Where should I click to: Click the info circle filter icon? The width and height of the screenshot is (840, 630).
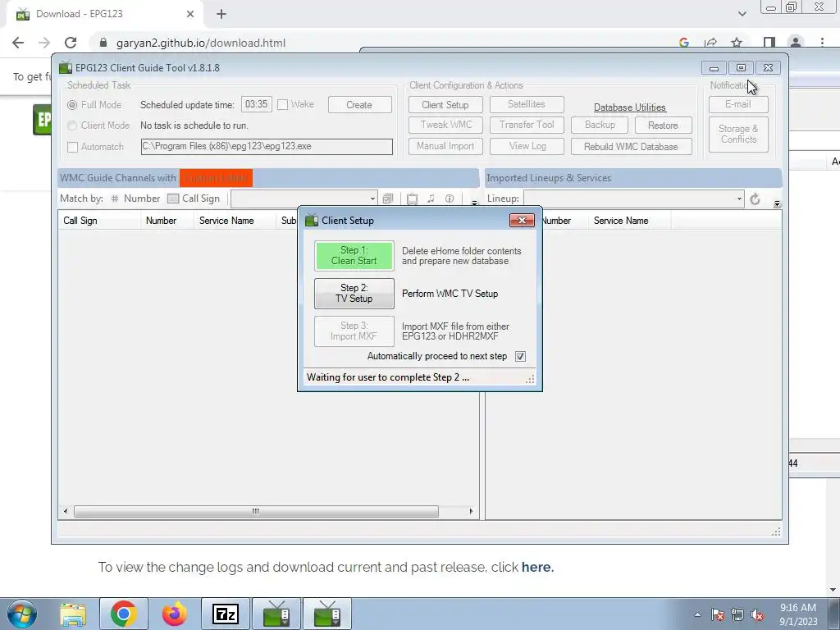coord(450,199)
